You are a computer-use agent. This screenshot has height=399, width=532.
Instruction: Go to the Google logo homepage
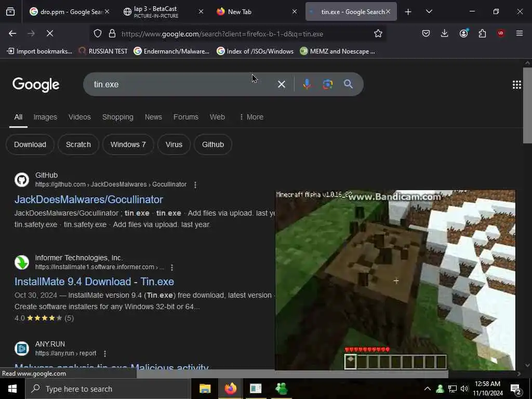tap(36, 85)
